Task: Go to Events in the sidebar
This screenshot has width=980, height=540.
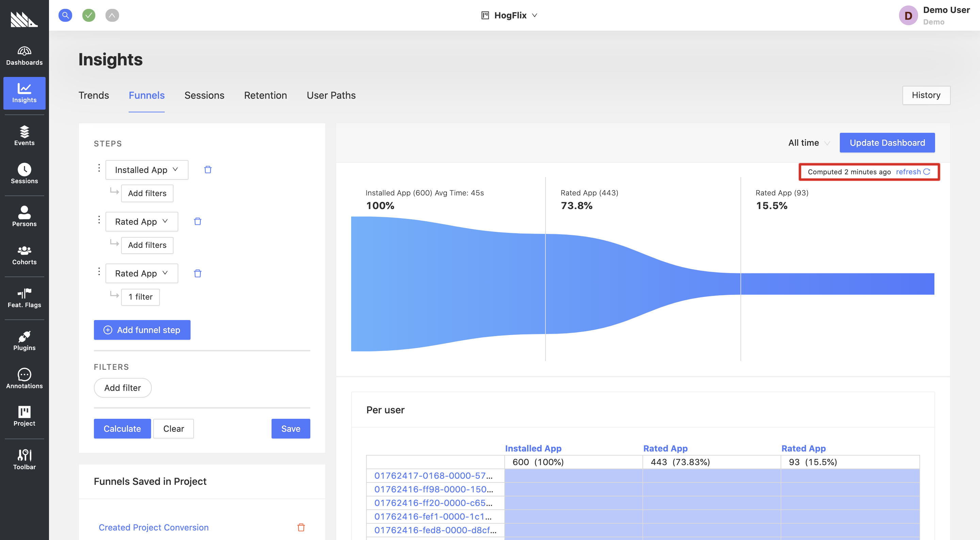Action: point(24,136)
